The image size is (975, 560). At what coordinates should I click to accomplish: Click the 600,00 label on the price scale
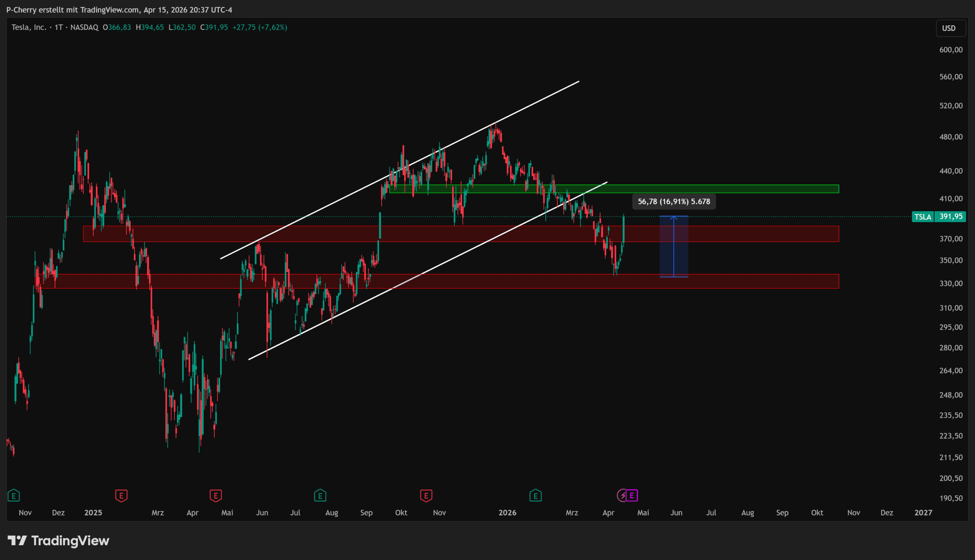(951, 49)
